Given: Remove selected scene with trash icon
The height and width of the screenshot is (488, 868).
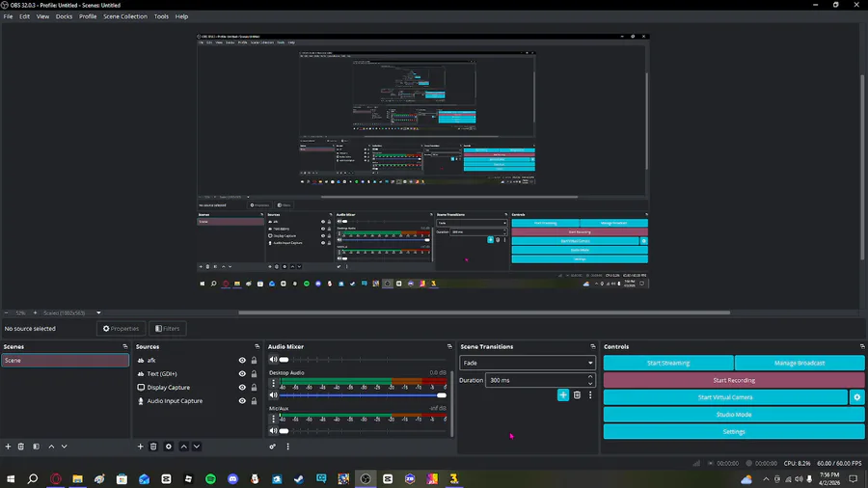Looking at the screenshot, I should pos(21,447).
